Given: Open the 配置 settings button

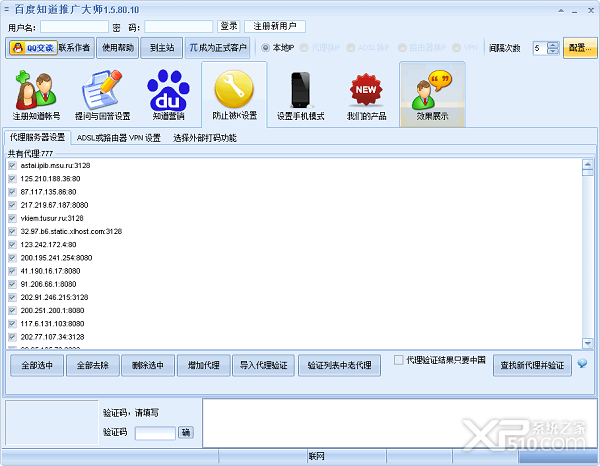Looking at the screenshot, I should [580, 48].
